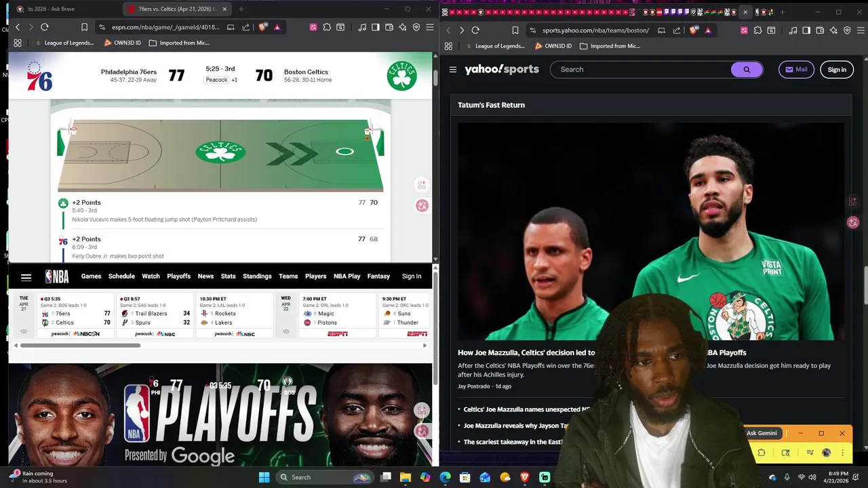Image resolution: width=868 pixels, height=488 pixels.
Task: Advance scoreboard with right arrow
Action: (425, 346)
